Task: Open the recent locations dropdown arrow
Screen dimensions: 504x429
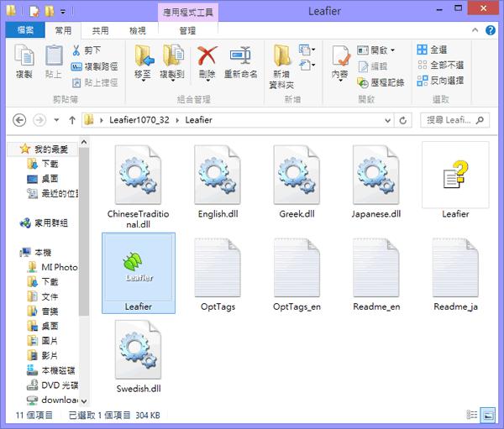Action: click(56, 120)
